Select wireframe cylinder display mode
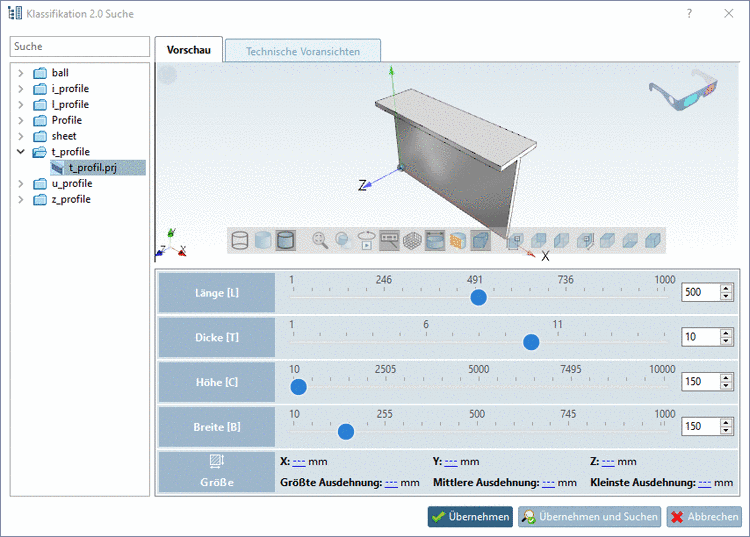Image resolution: width=750 pixels, height=537 pixels. (x=240, y=240)
